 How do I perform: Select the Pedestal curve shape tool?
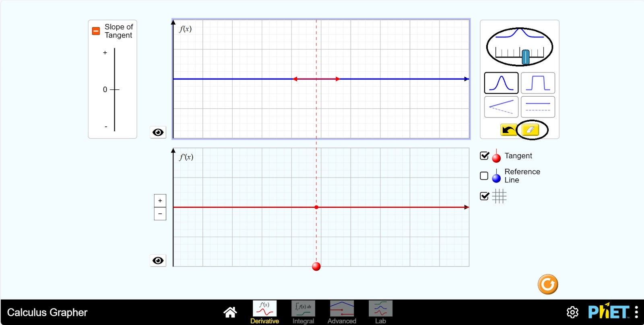tap(538, 83)
